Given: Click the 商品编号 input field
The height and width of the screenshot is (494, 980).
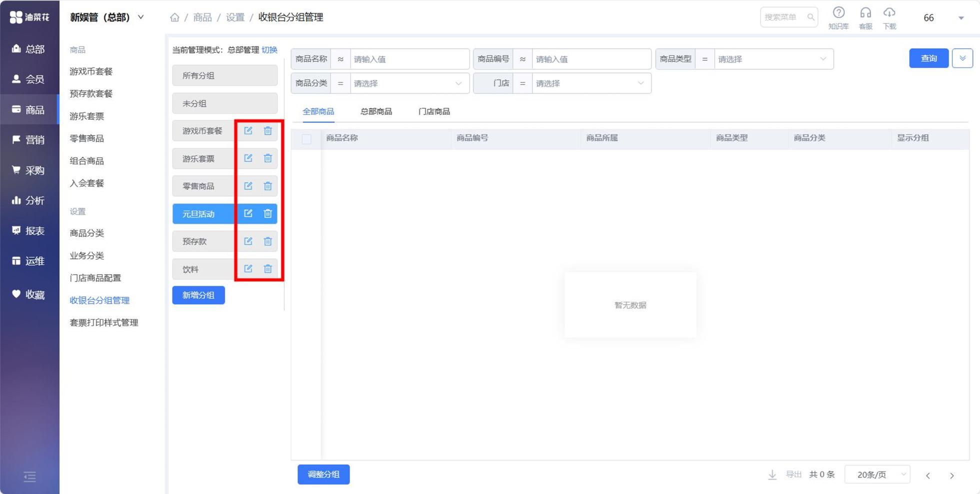Looking at the screenshot, I should point(592,59).
